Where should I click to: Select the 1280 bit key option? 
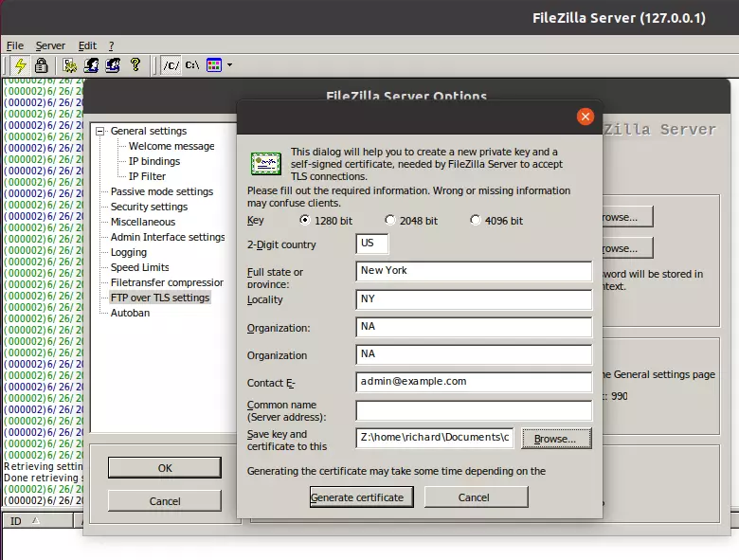tap(326, 220)
